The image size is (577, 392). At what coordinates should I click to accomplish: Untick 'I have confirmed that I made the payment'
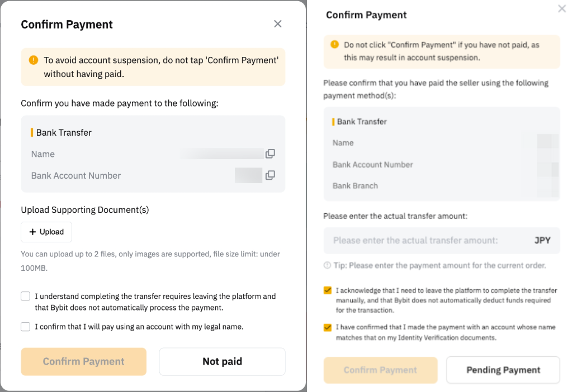tap(328, 327)
